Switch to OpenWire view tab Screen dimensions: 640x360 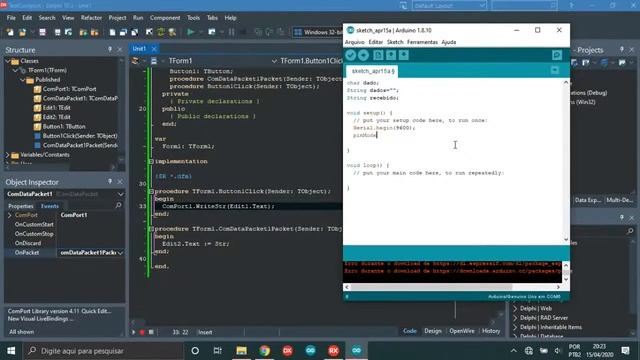(x=462, y=331)
